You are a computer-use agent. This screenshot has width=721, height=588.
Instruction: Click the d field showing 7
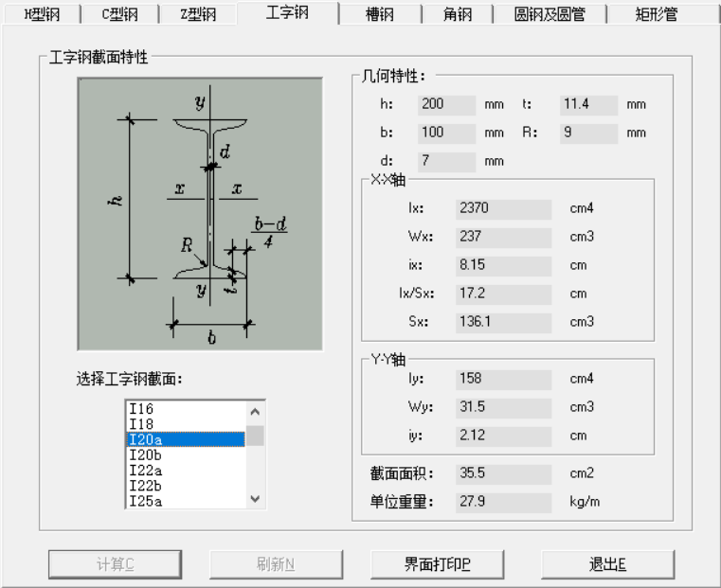pos(446,162)
